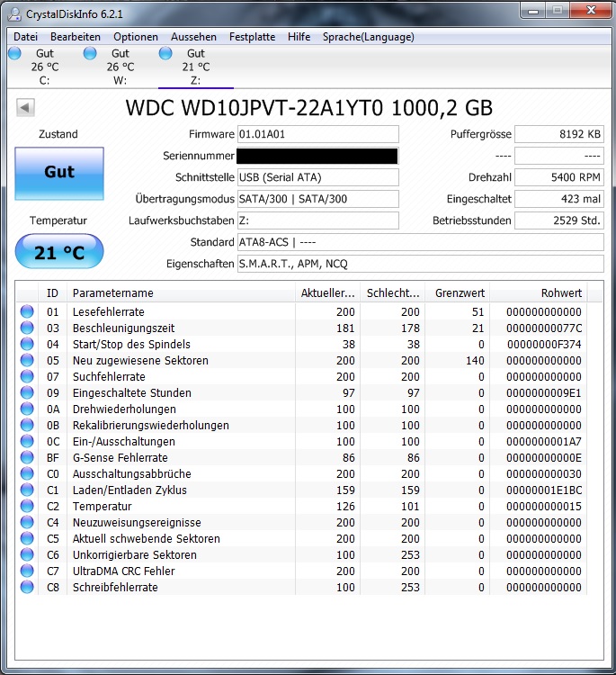616x675 pixels.
Task: Open the Bearbeiten menu
Action: 76,37
